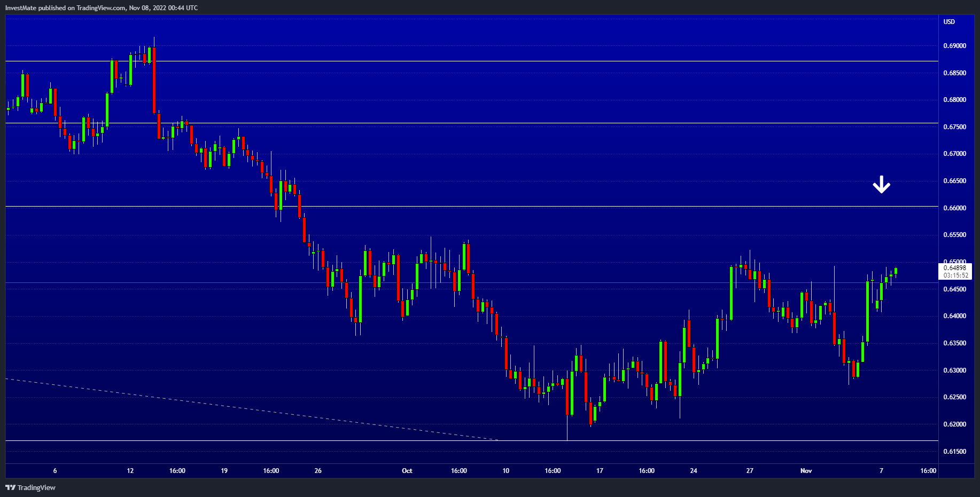The height and width of the screenshot is (497, 980).
Task: Select the 0.67000 price axis label
Action: tap(954, 154)
